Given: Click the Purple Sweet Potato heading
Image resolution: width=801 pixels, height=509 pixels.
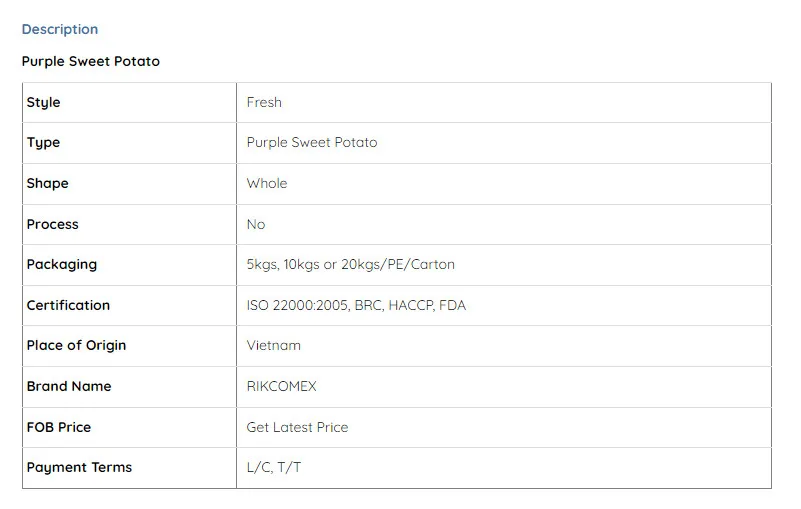Looking at the screenshot, I should tap(91, 61).
